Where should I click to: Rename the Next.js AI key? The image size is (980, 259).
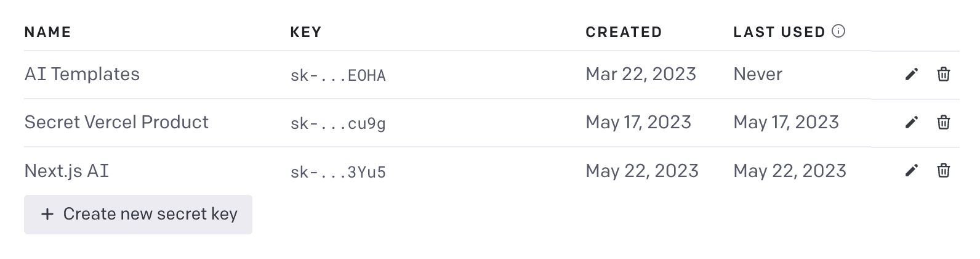pyautogui.click(x=912, y=170)
